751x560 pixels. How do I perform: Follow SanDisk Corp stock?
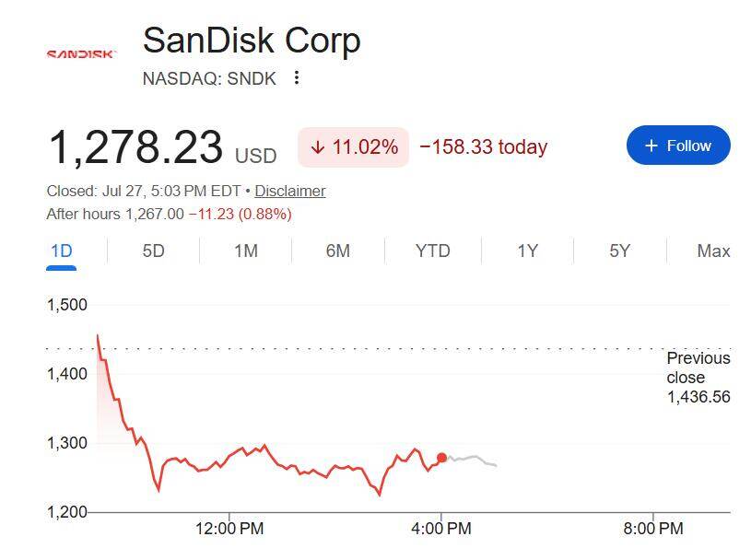pos(678,145)
